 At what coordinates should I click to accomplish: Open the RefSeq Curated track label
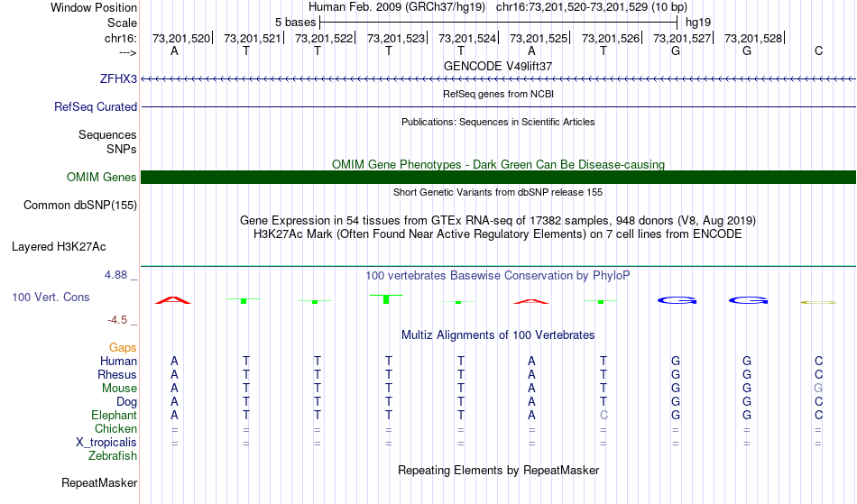[x=95, y=106]
